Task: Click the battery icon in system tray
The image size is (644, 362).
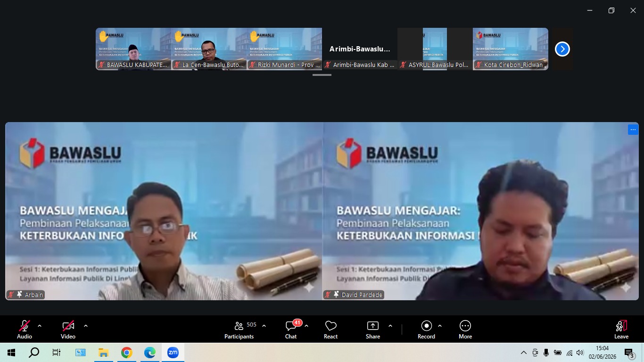Action: (x=558, y=353)
